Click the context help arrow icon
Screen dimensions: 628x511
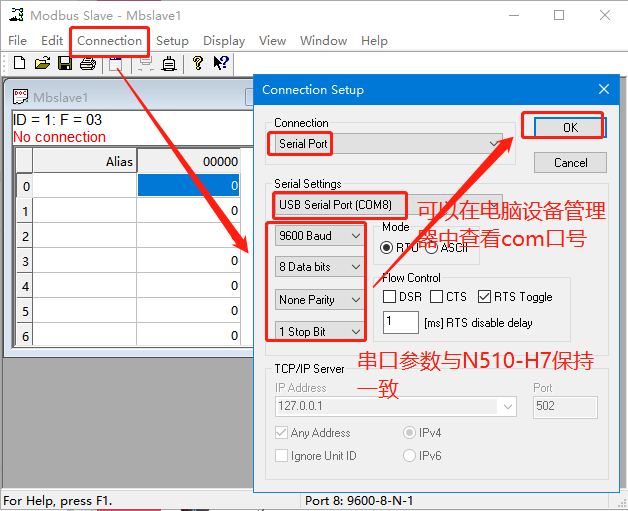tap(221, 64)
